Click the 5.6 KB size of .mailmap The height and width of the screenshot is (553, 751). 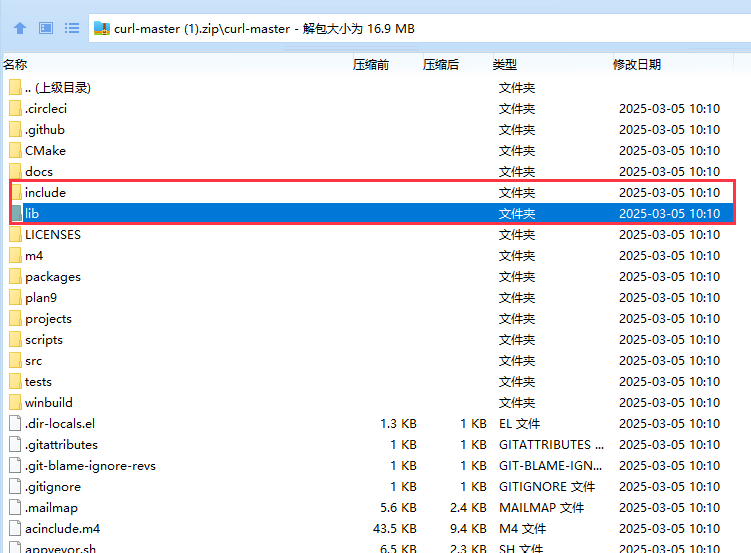[398, 508]
